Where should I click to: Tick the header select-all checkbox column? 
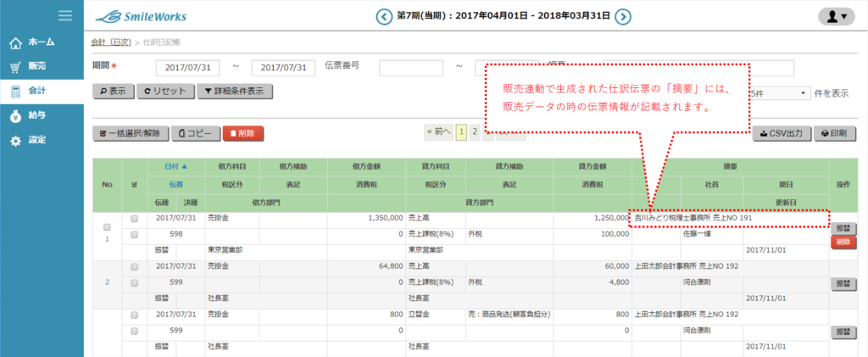[x=134, y=183]
